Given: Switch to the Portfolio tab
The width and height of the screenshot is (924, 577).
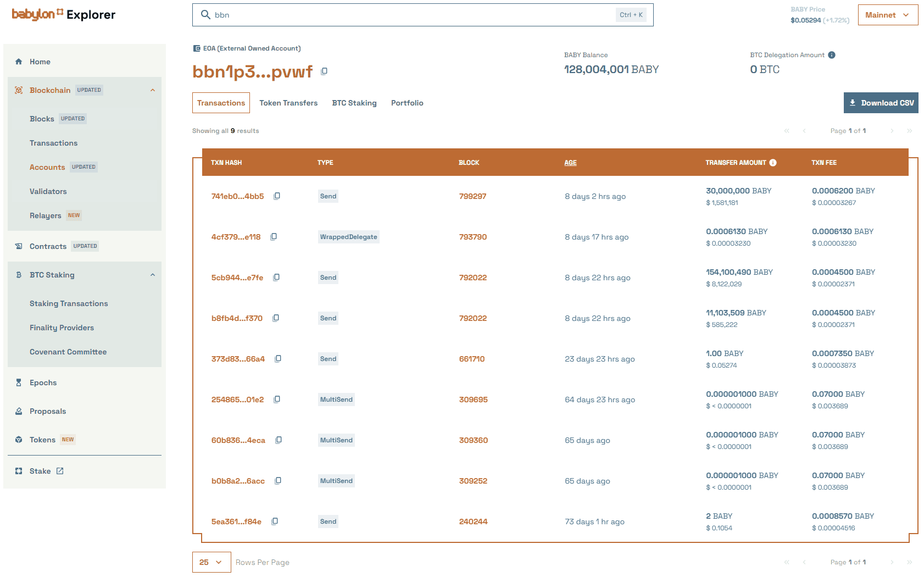Looking at the screenshot, I should (x=407, y=103).
